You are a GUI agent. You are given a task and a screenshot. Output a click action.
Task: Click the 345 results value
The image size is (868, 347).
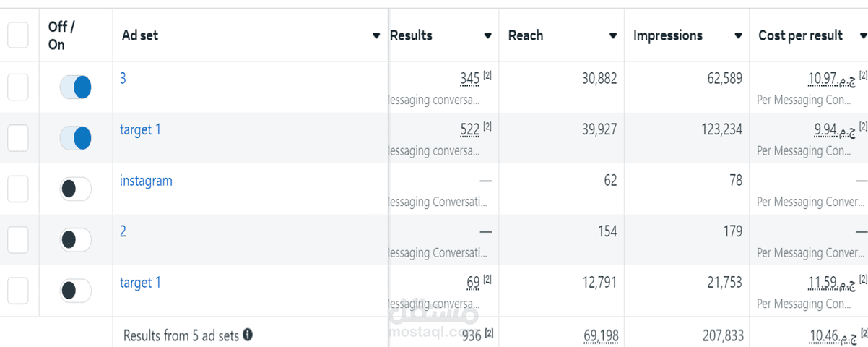[x=470, y=78]
